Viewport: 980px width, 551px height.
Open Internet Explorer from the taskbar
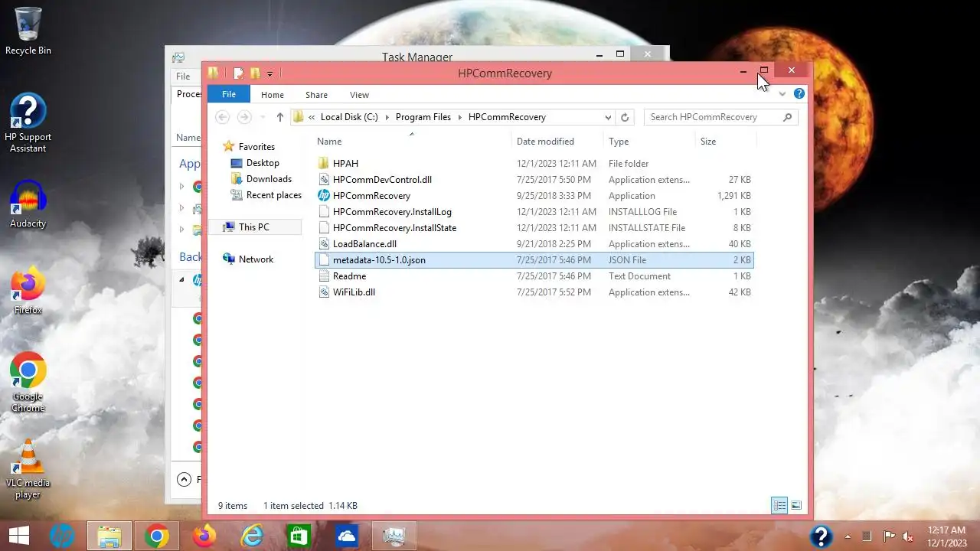[x=251, y=536]
